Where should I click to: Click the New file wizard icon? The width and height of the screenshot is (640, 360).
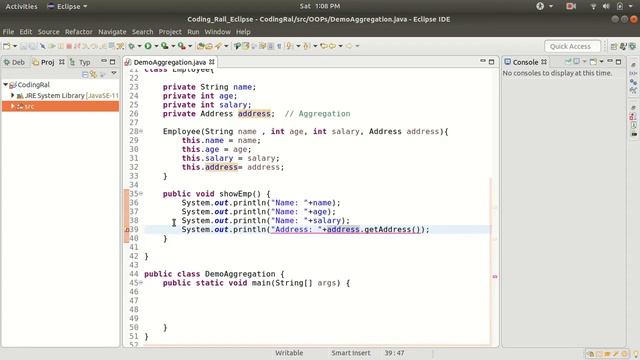point(7,46)
